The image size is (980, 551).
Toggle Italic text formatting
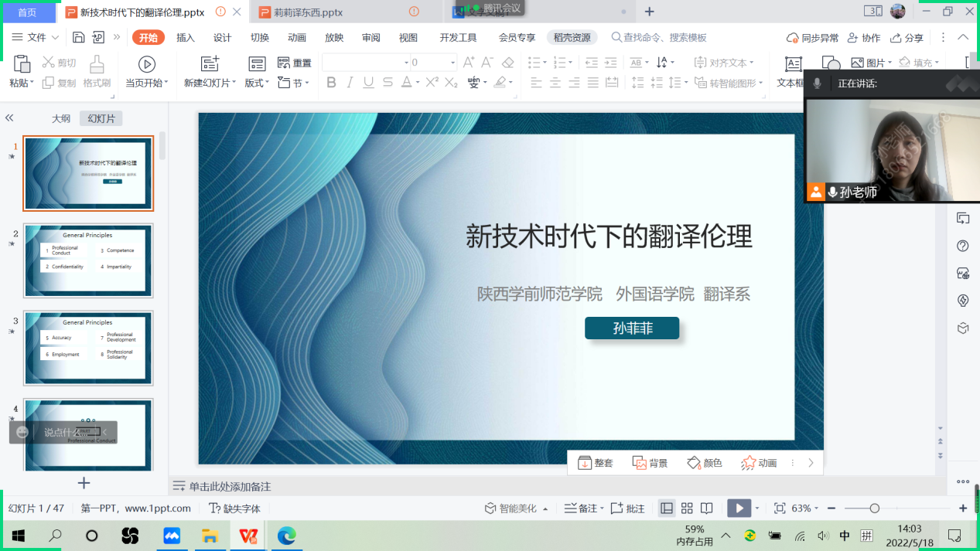point(350,83)
